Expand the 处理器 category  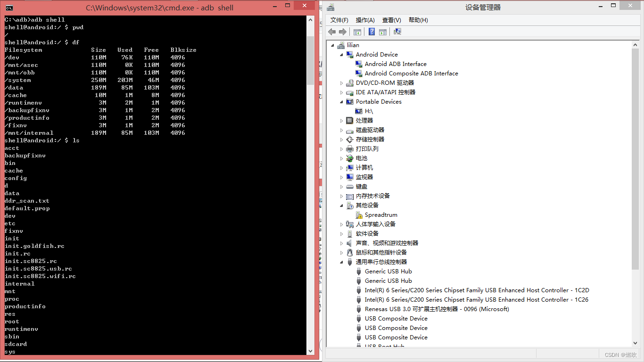click(342, 121)
